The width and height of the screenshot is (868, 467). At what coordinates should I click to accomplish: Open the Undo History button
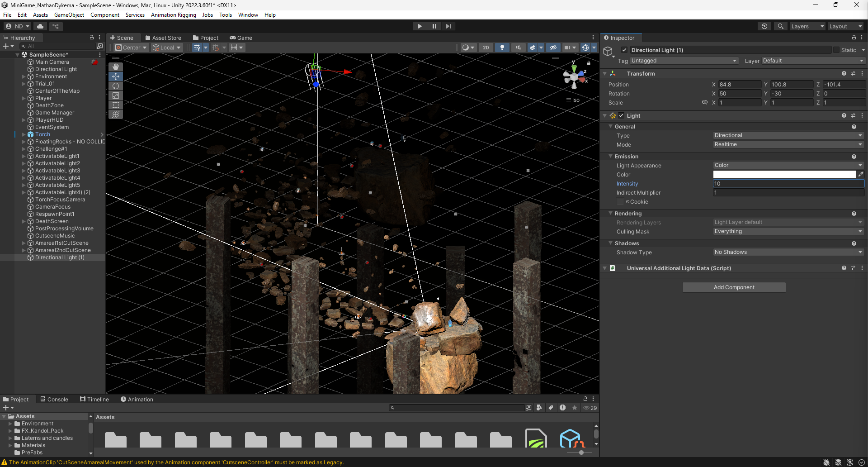[x=764, y=26]
